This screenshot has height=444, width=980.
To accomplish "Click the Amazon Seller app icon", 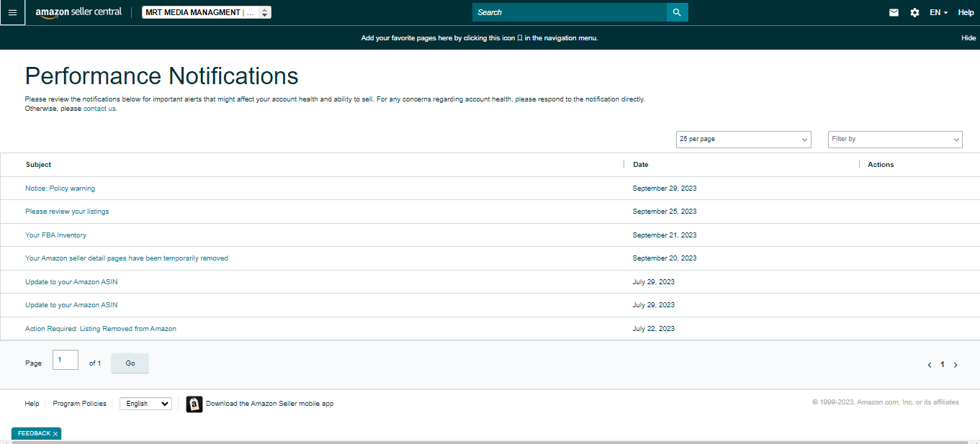I will click(194, 404).
